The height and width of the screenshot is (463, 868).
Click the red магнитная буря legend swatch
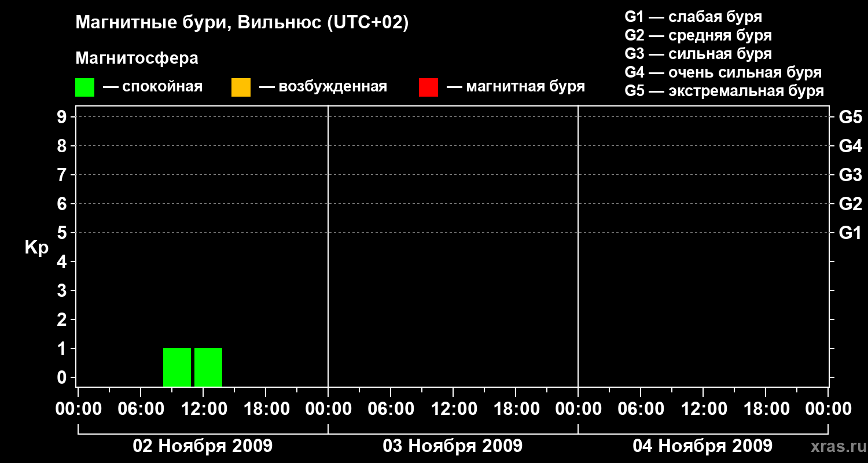(428, 87)
